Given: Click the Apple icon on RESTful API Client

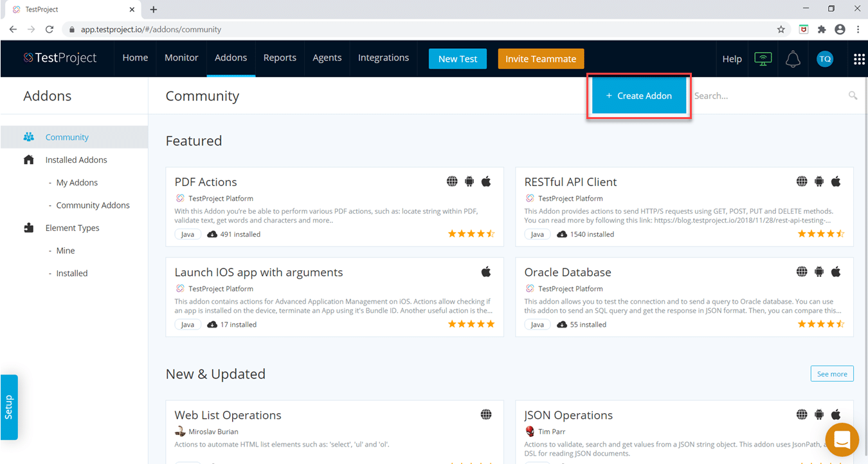Looking at the screenshot, I should tap(836, 181).
